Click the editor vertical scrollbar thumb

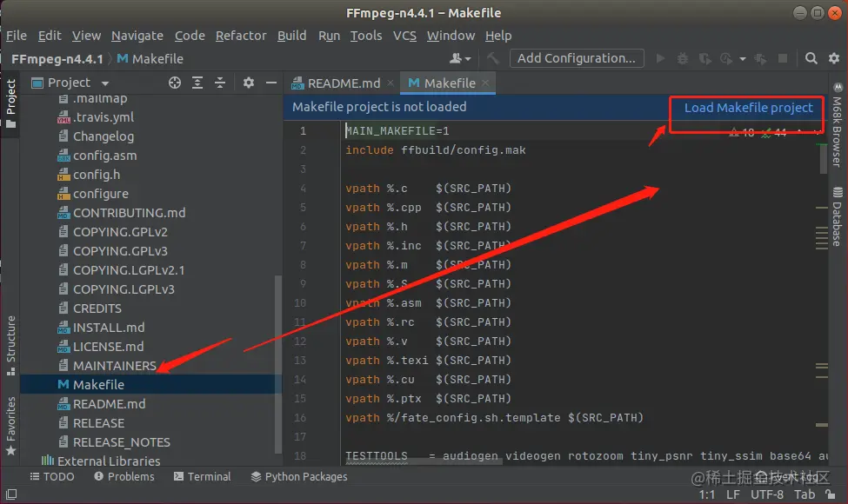[x=823, y=158]
